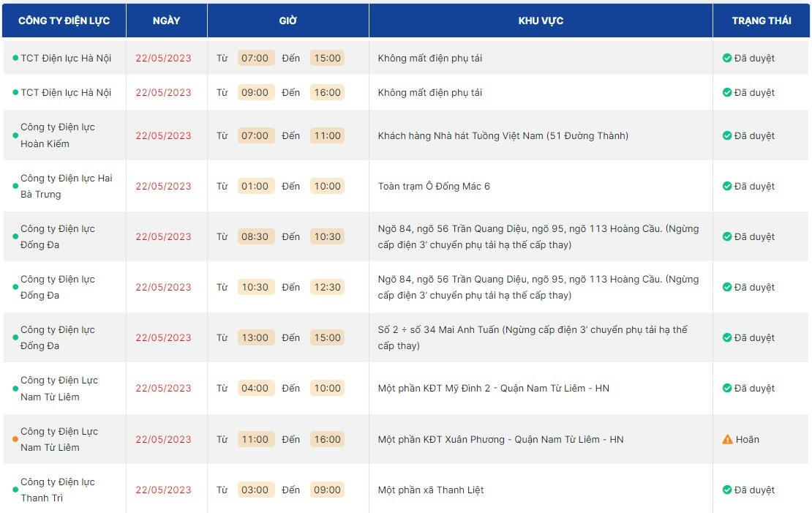Click the GIỜ column header
This screenshot has width=812, height=513.
287,20
